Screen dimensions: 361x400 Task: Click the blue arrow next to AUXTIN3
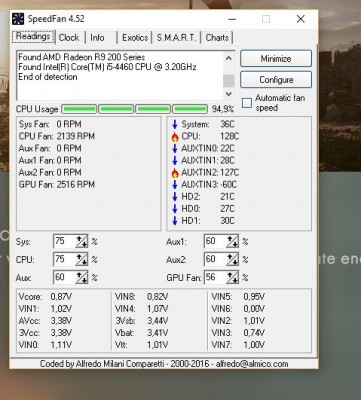coord(175,185)
